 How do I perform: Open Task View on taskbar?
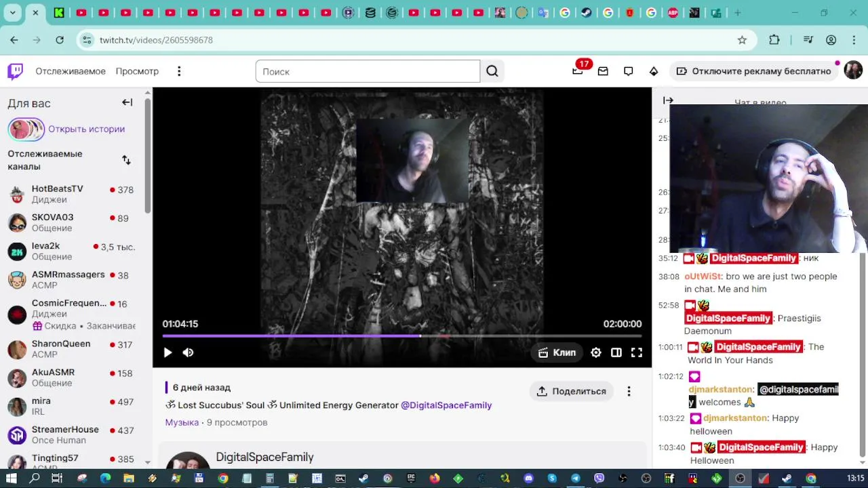[x=57, y=478]
